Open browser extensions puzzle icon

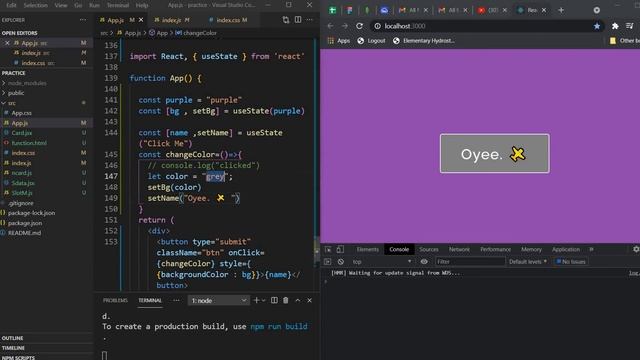615,26
